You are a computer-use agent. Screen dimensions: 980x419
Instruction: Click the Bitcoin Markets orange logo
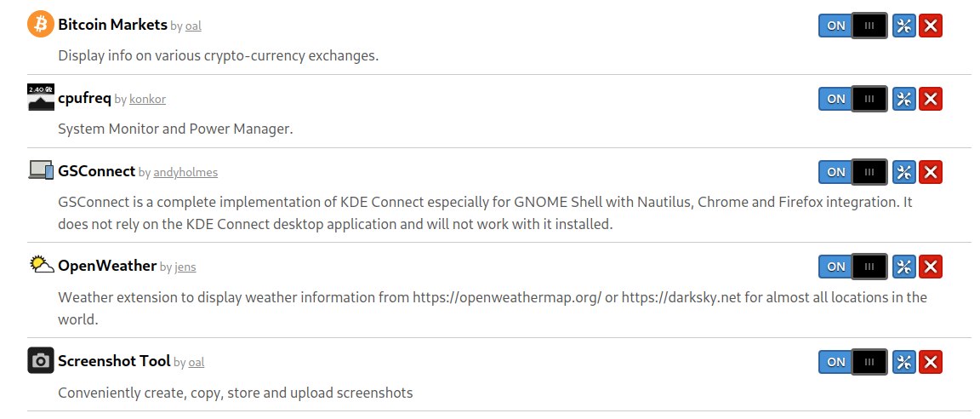point(41,25)
